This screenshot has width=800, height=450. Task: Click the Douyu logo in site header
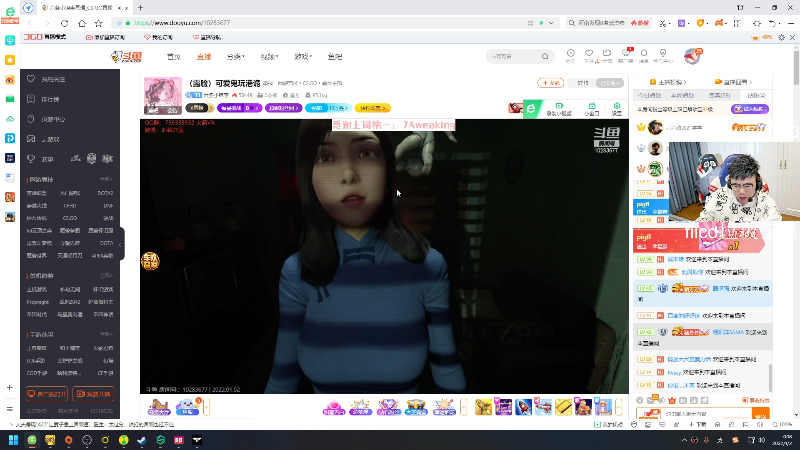126,56
